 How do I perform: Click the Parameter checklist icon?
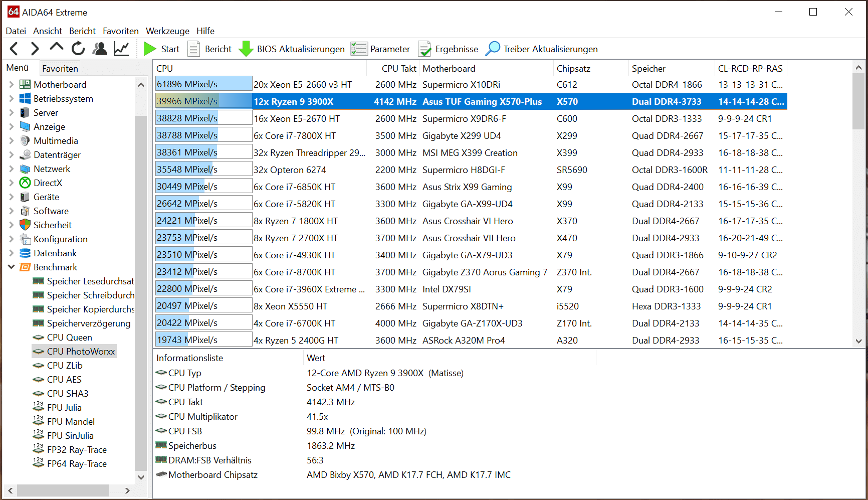[x=359, y=49]
